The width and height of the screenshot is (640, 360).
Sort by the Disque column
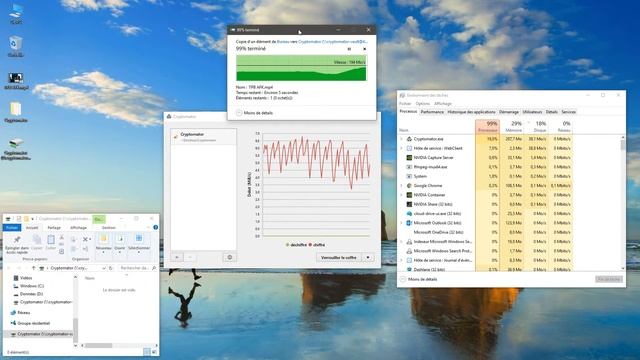pos(536,126)
